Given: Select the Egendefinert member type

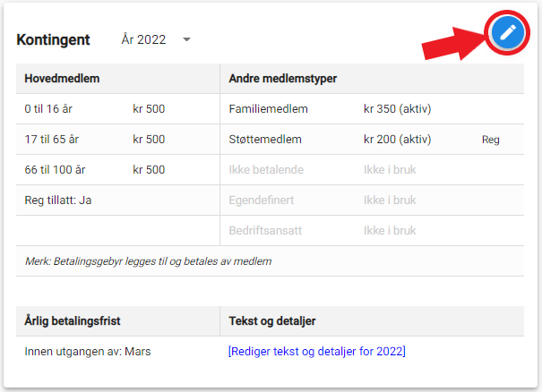Looking at the screenshot, I should click(262, 200).
